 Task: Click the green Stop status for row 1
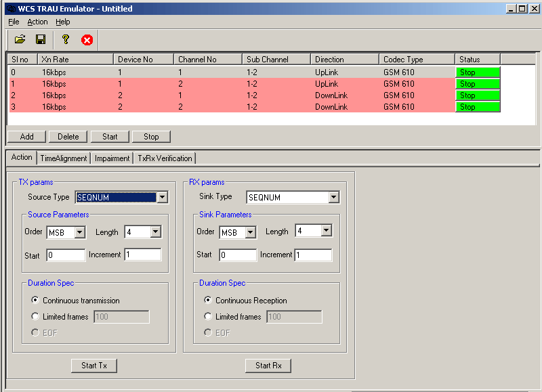(x=478, y=84)
